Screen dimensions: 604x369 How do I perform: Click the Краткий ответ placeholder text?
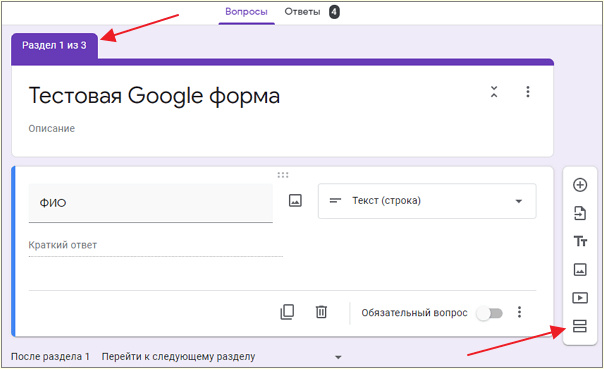click(62, 245)
